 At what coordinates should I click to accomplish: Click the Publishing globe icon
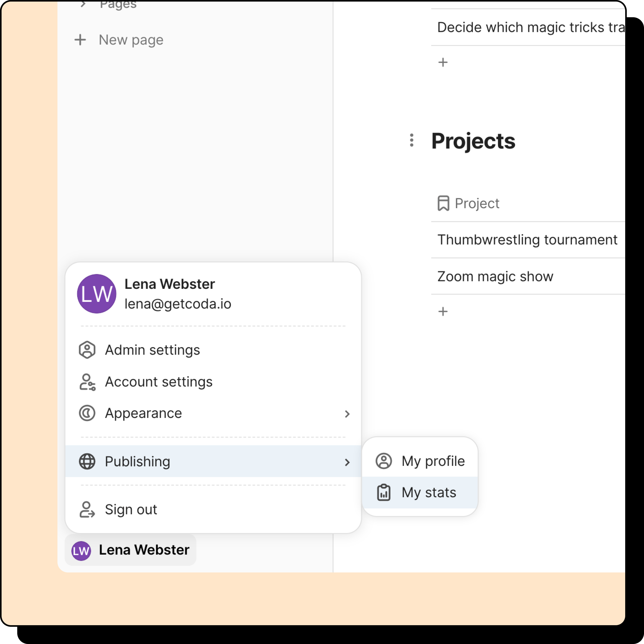87,462
